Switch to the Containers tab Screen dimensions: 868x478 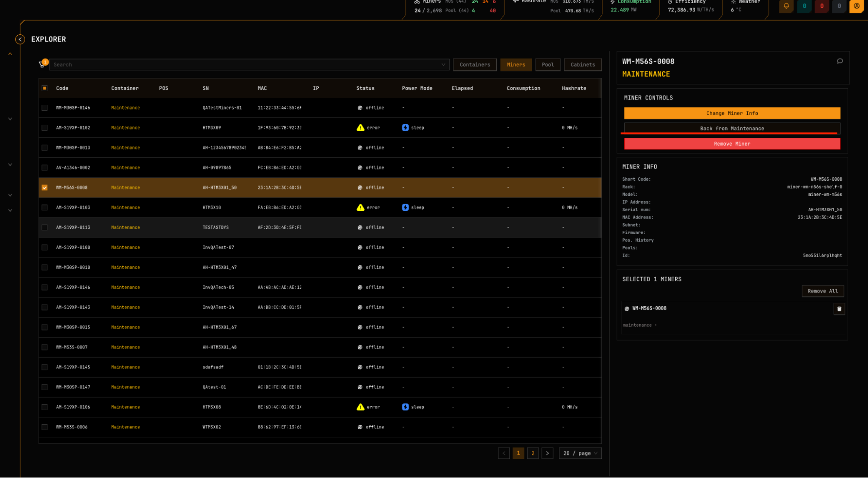(x=475, y=65)
